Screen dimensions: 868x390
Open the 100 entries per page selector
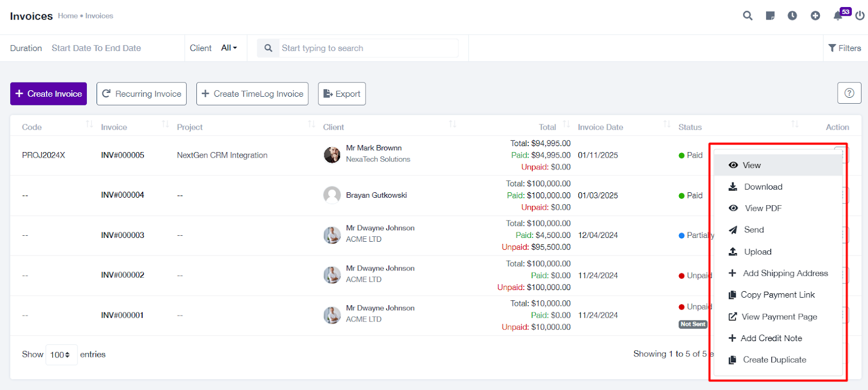[61, 355]
